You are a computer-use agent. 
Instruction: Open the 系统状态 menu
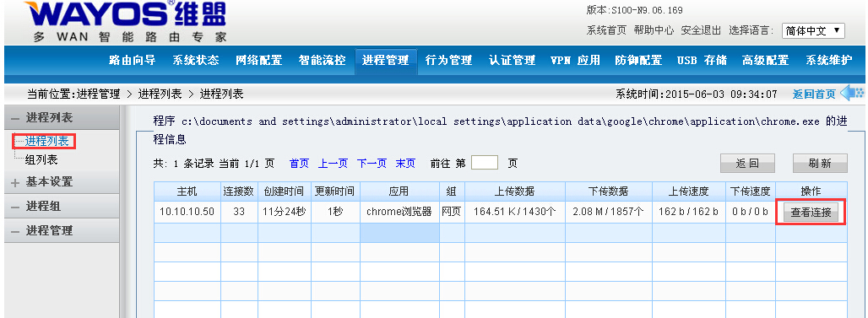click(x=195, y=60)
